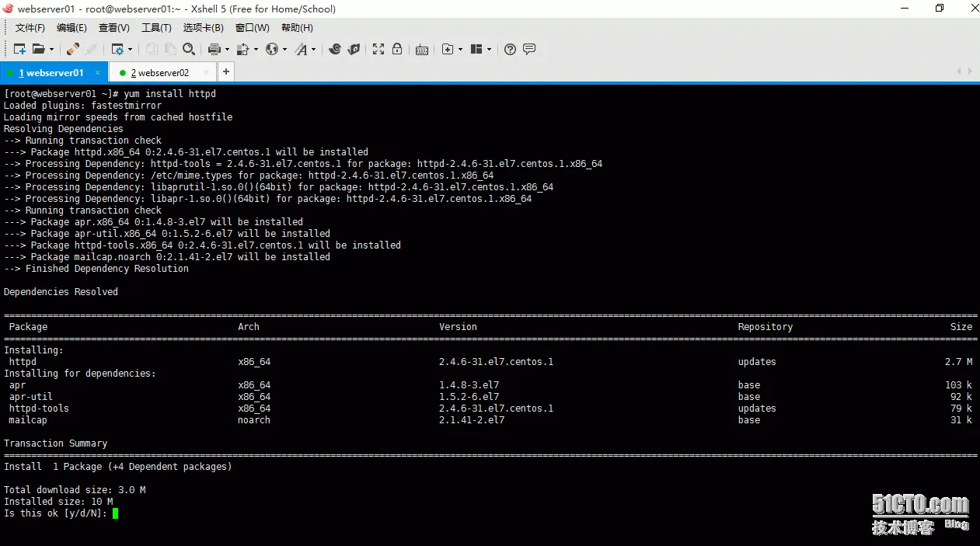980x546 pixels.
Task: Click the speech bubble feedback icon
Action: [x=529, y=49]
